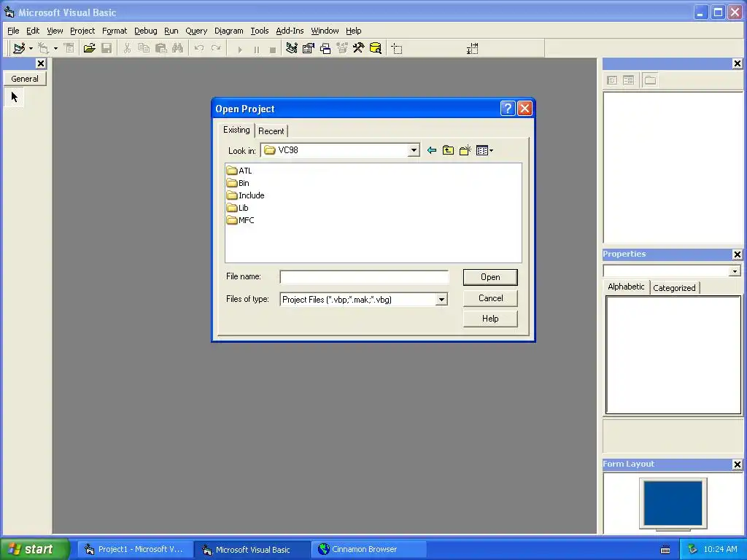Click the dimensions size toolbar icon

point(472,49)
